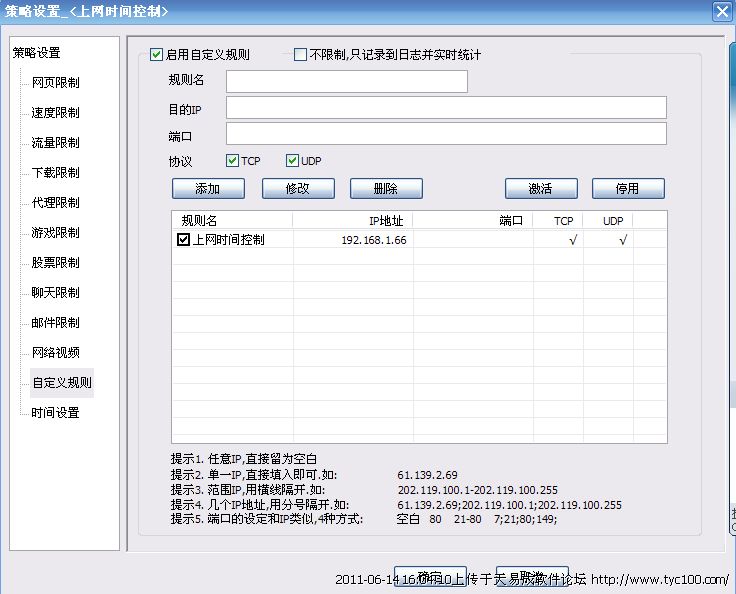Select 时间设置 in the policy tree
The image size is (736, 594).
(x=55, y=413)
